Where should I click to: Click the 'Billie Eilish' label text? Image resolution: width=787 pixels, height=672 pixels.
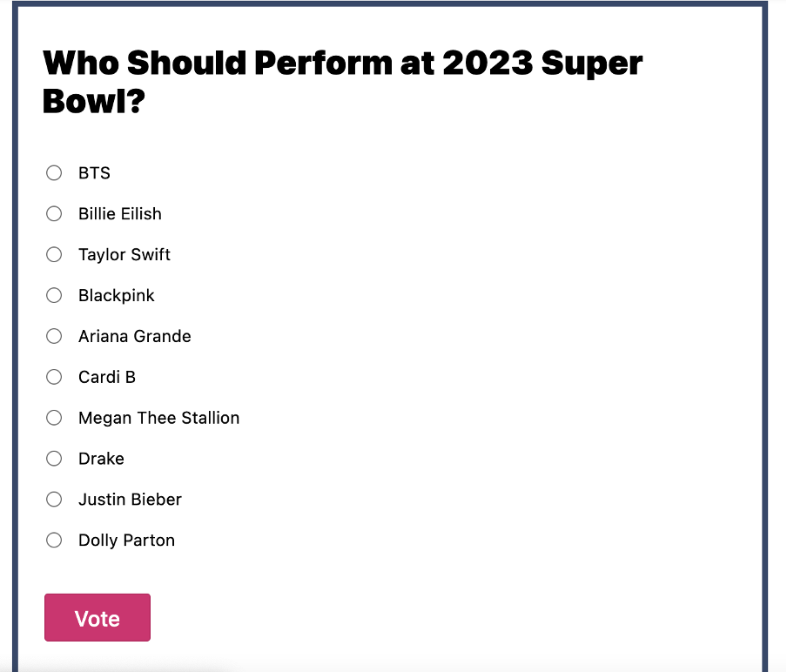pos(119,214)
